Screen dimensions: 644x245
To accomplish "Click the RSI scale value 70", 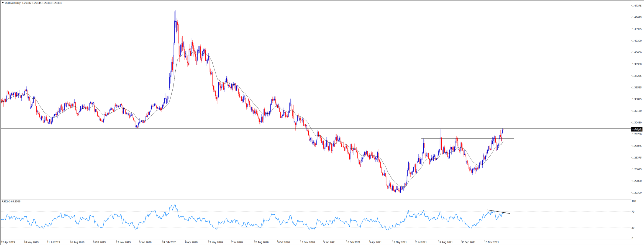I will [x=633, y=212].
